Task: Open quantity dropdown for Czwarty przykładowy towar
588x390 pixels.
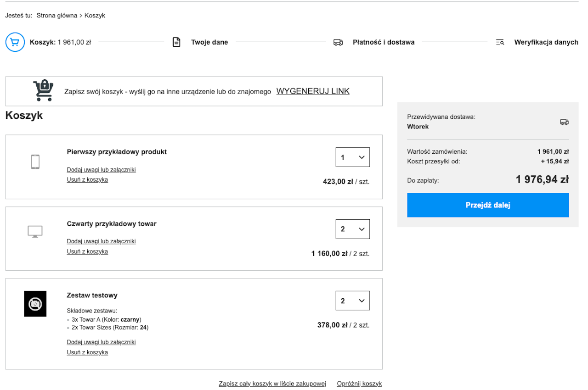Action: pyautogui.click(x=353, y=229)
